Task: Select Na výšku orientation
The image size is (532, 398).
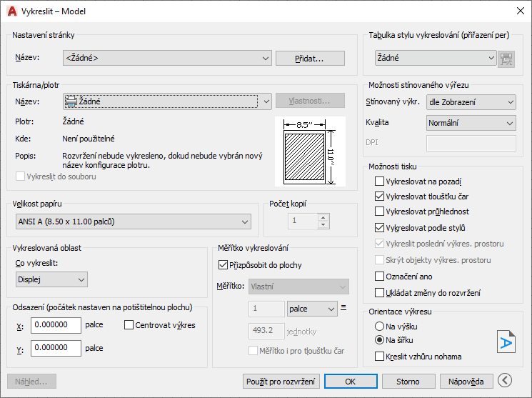Action: [x=379, y=327]
